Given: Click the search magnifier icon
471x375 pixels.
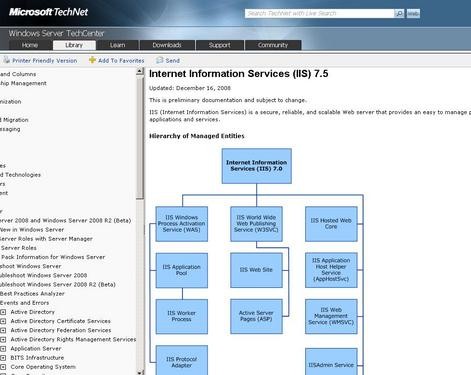Looking at the screenshot, I should 399,13.
